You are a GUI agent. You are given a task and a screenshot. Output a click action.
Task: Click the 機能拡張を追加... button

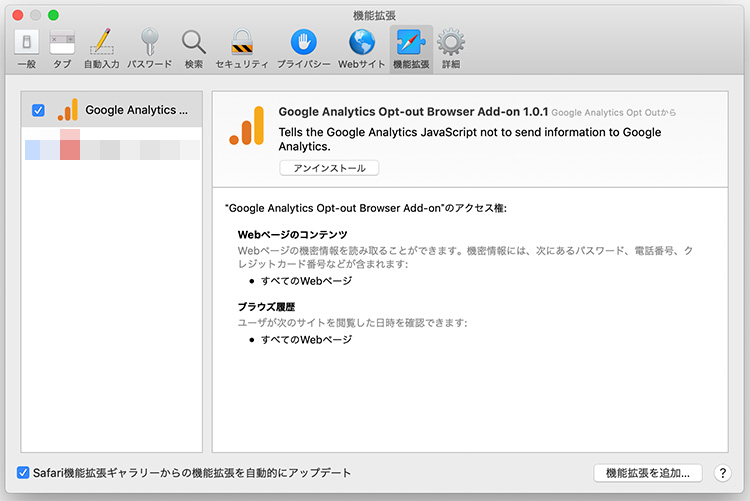click(x=648, y=473)
